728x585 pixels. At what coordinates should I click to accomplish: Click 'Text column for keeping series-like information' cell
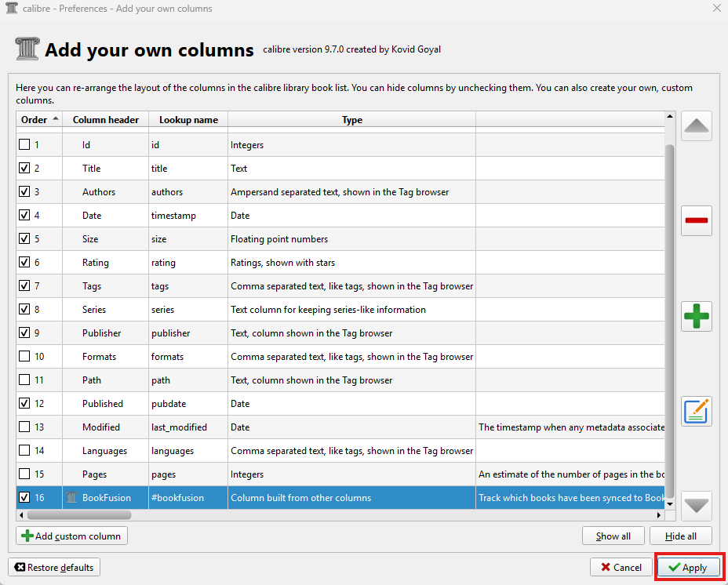point(352,310)
